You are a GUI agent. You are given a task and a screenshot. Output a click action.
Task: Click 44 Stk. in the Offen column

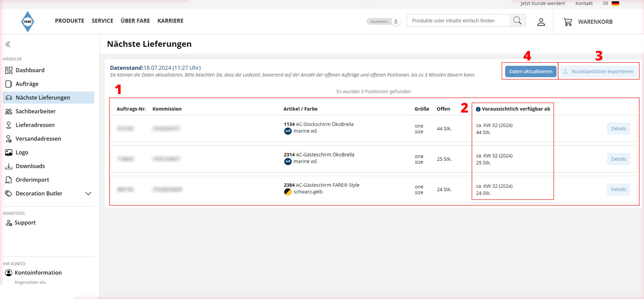[x=444, y=129]
